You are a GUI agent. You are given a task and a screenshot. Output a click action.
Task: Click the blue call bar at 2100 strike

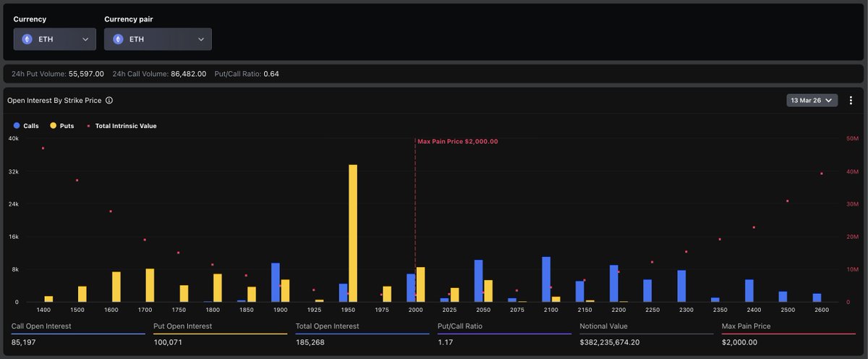coord(546,279)
